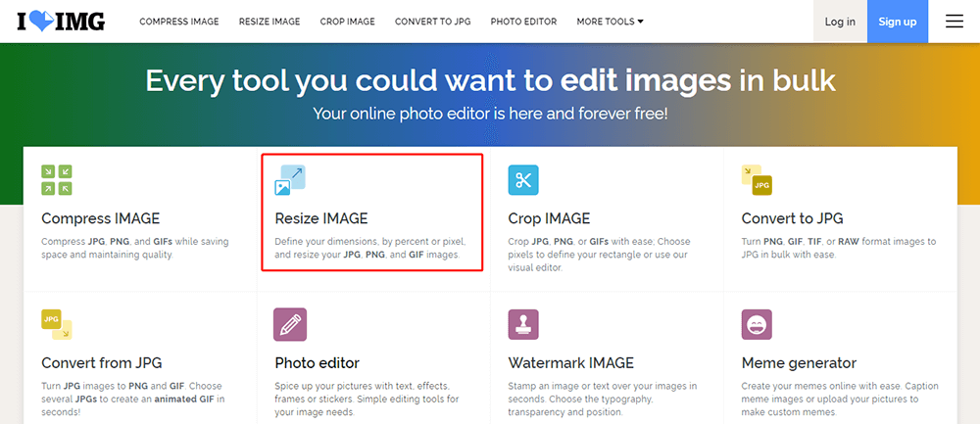The height and width of the screenshot is (424, 980).
Task: Click the Convert from JPG icon
Action: pos(57,324)
